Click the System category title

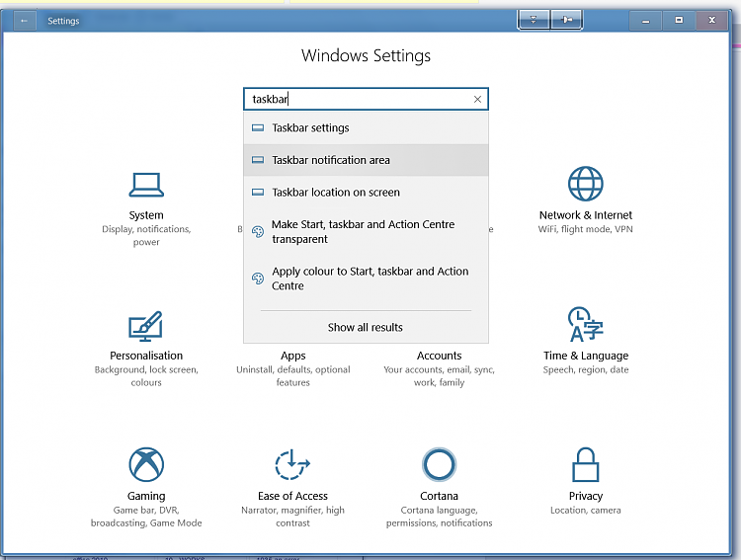[x=146, y=215]
